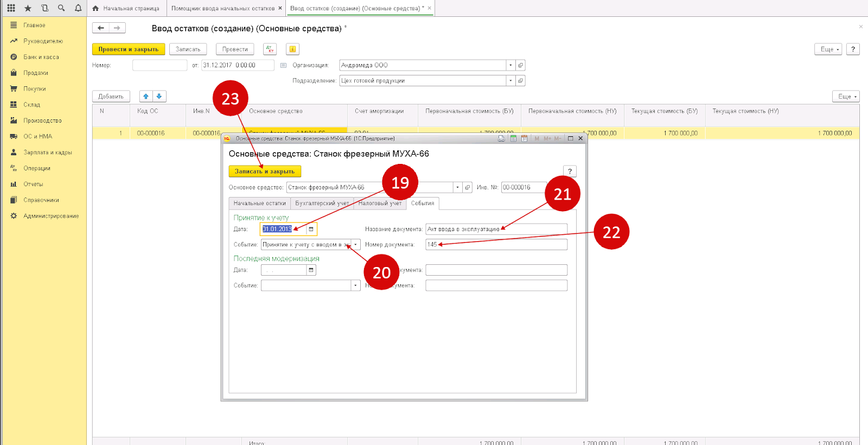Click Записать и закрыть in dialog

[265, 171]
